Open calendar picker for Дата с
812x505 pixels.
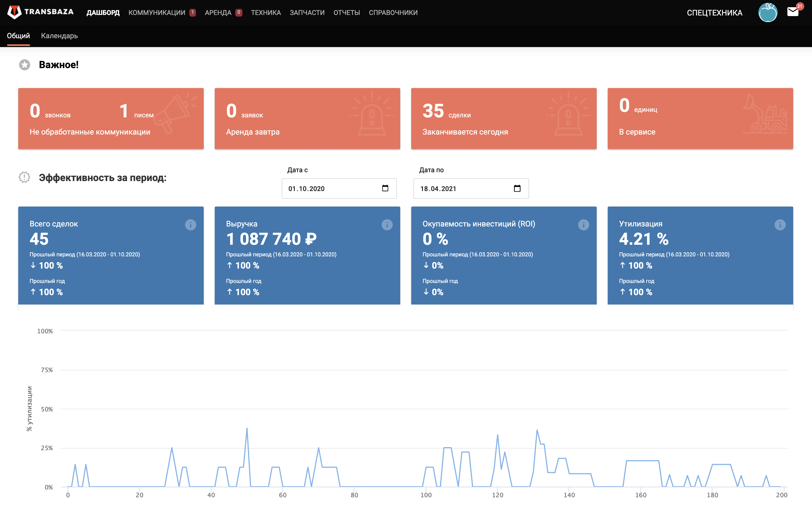pyautogui.click(x=385, y=188)
